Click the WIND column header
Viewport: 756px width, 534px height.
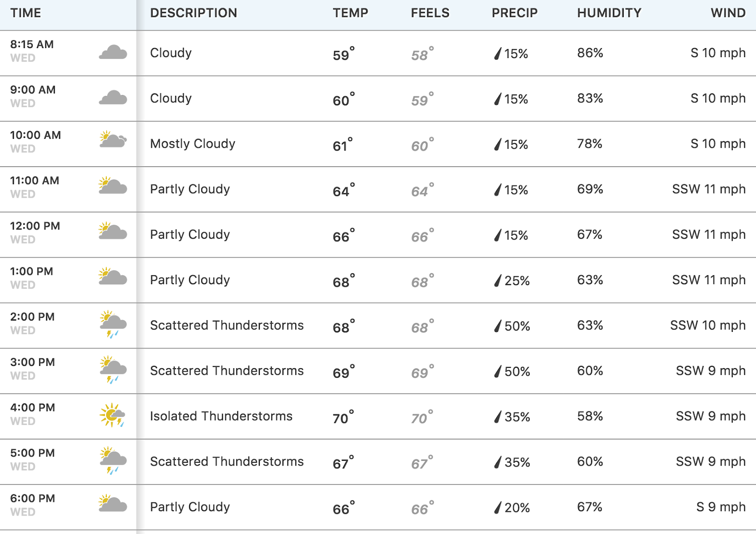coord(728,13)
